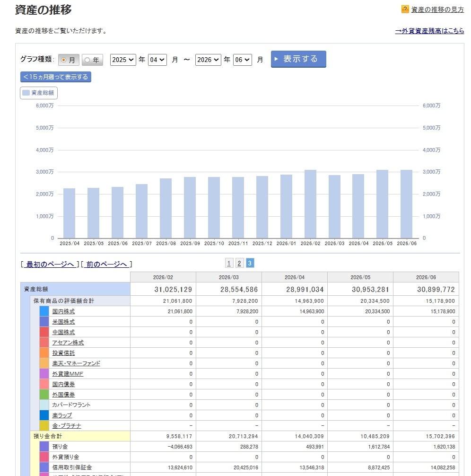Click the 信用取引保証金 row label
Image resolution: width=471 pixels, height=476 pixels.
tap(72, 467)
